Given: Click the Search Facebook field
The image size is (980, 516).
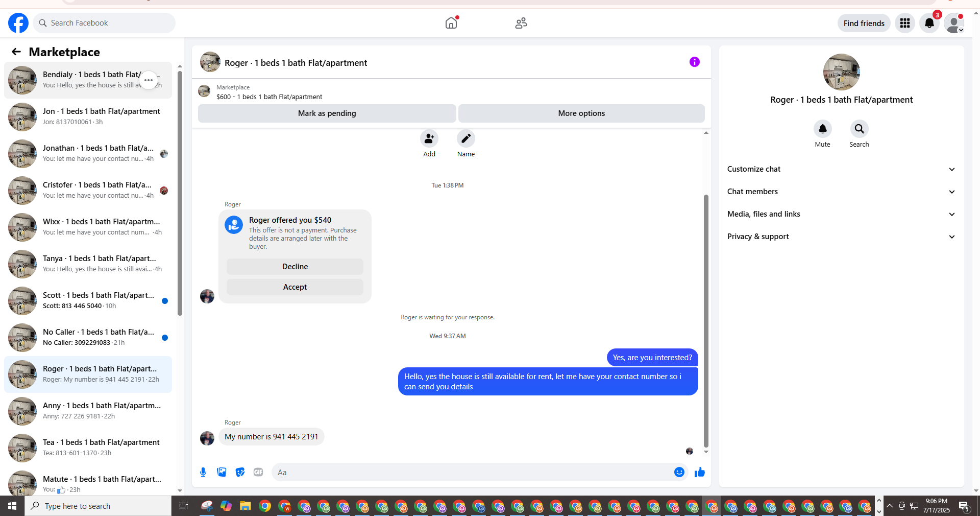Looking at the screenshot, I should [104, 23].
